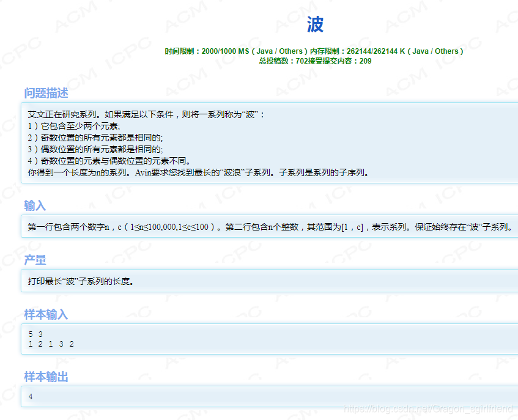
Task: Click the sample output value 4
Action: 31,397
